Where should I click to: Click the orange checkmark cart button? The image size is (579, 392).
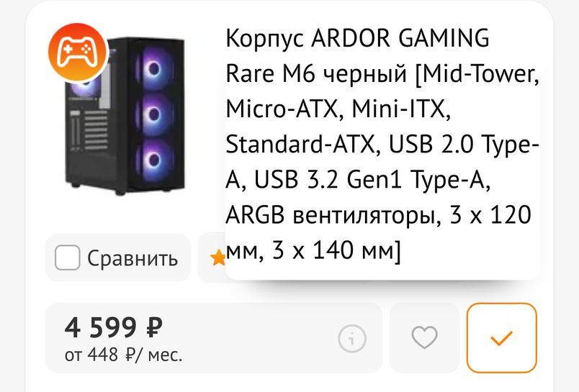point(501,337)
